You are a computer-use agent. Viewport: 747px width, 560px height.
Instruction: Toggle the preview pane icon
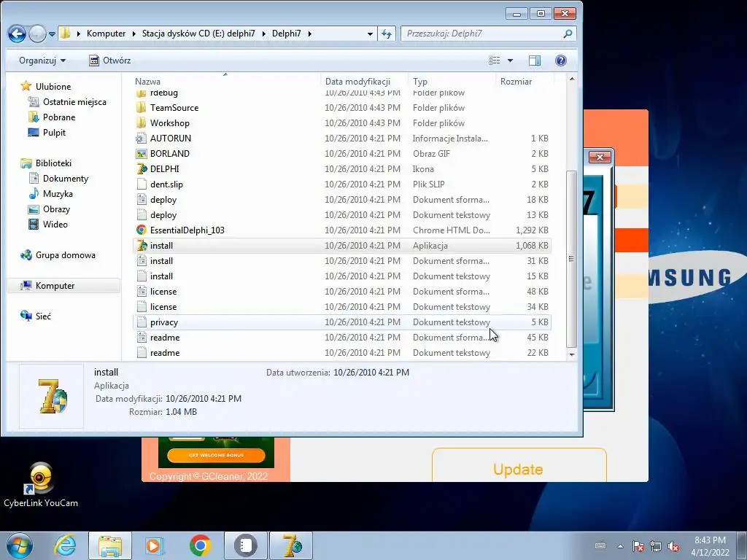[535, 61]
